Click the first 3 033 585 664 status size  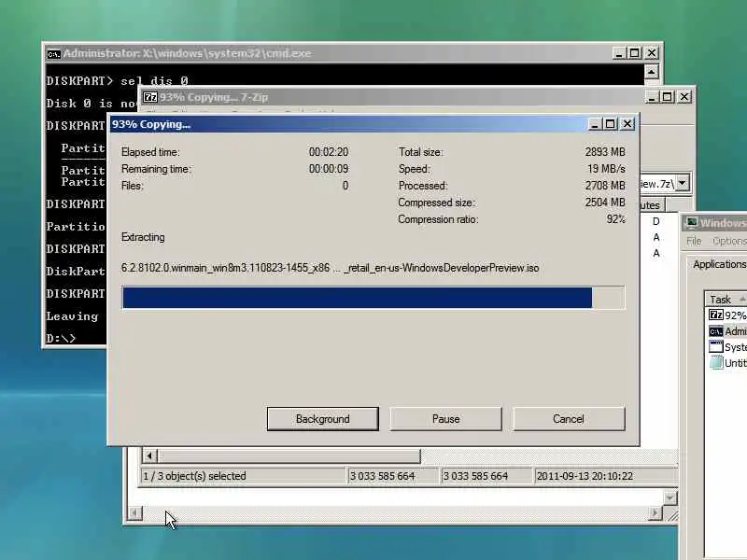[382, 476]
